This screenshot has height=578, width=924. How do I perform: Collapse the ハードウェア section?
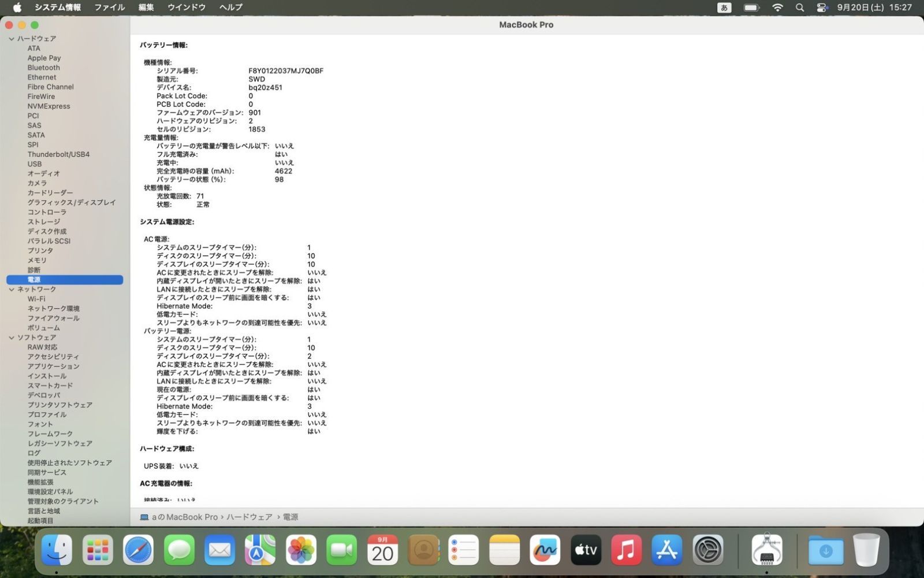tap(11, 38)
